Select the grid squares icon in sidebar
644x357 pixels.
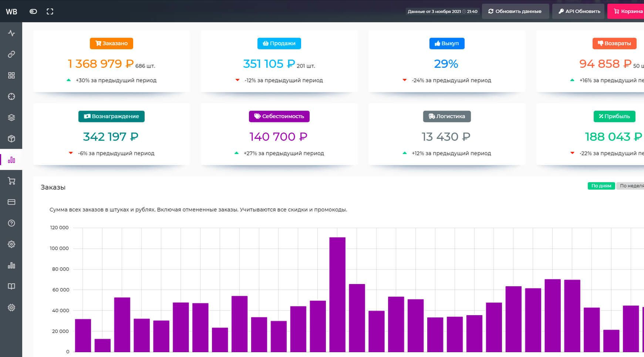(11, 75)
